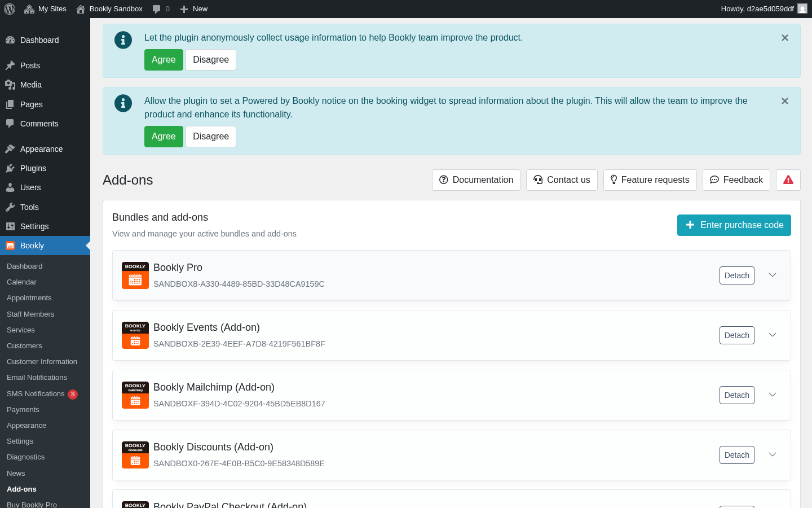812x508 pixels.
Task: Click the Plugins plug icon
Action: pos(10,168)
